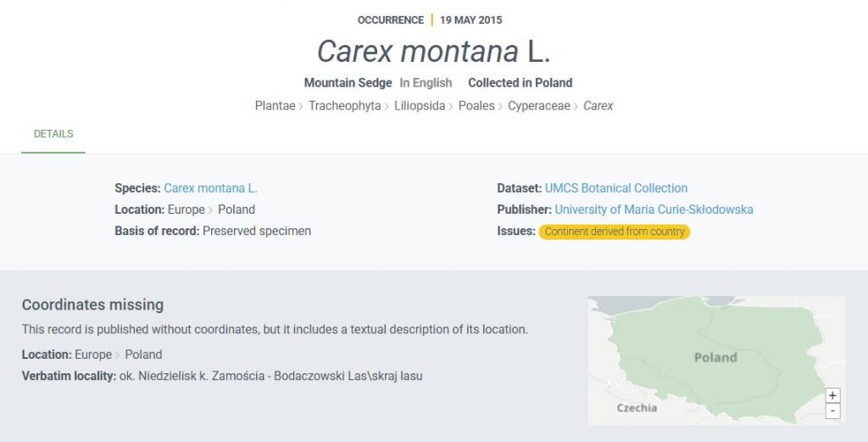The width and height of the screenshot is (868, 442).
Task: Click Poland label on the map
Action: coord(715,357)
